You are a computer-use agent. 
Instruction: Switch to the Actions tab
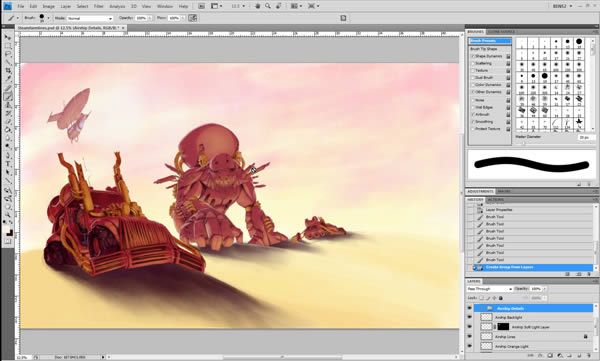[496, 200]
